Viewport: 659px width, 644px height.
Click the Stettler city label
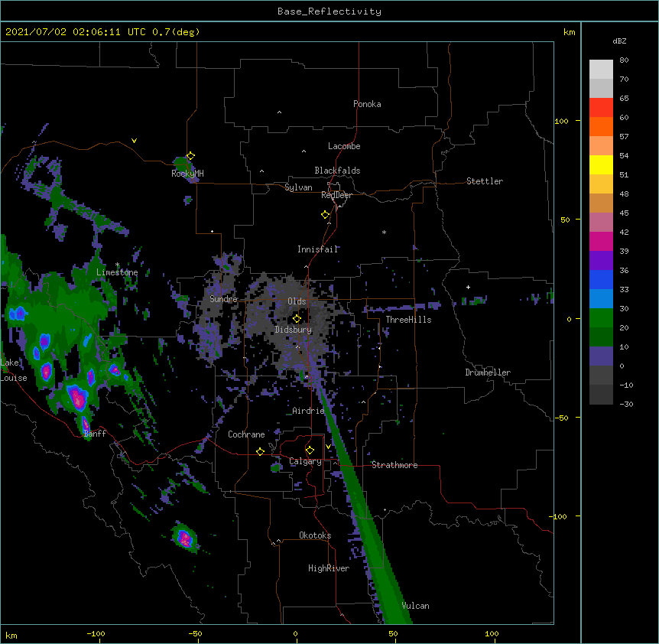coord(485,181)
